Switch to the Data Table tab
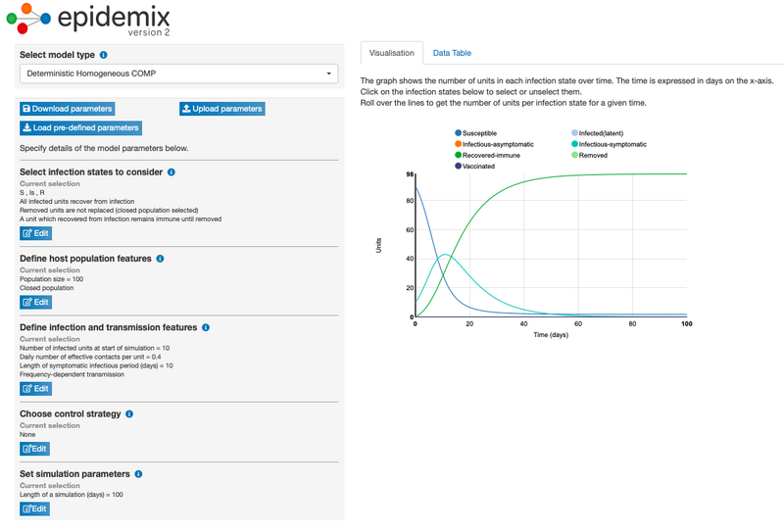The image size is (784, 532). click(452, 53)
